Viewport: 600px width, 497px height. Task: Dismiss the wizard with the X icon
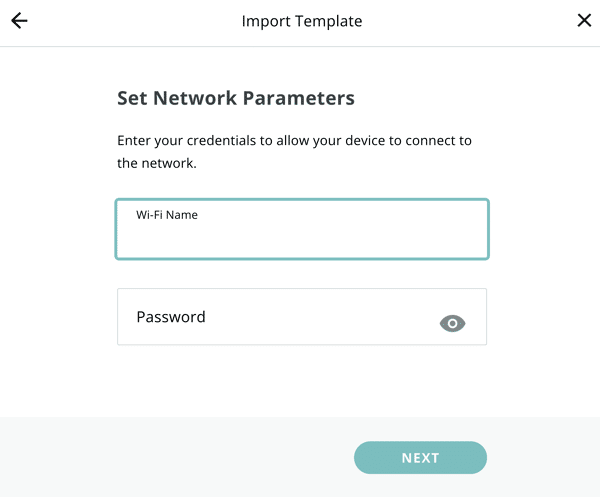click(584, 21)
